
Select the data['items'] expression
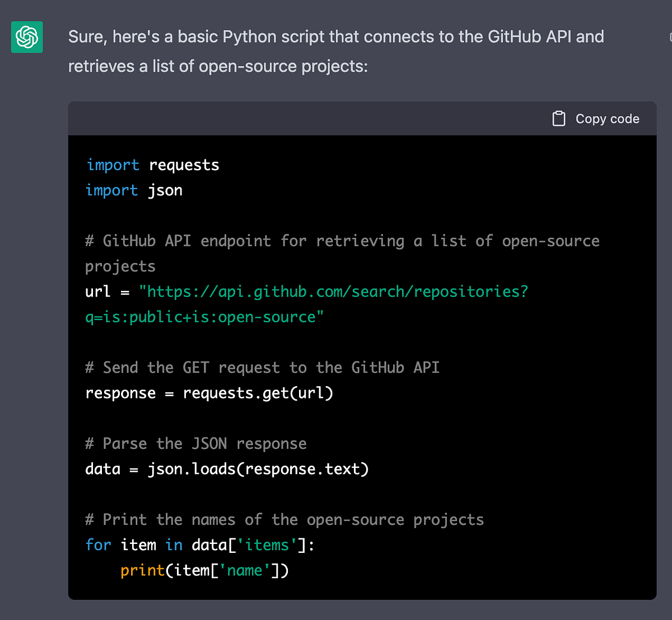pyautogui.click(x=251, y=544)
